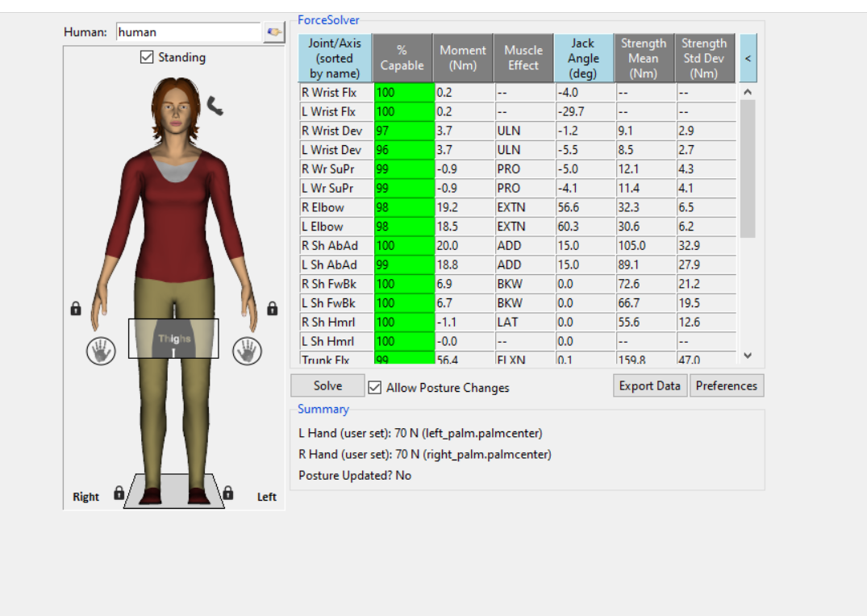Screen dimensions: 867x616
Task: Click the phone icon near the head
Action: [215, 106]
